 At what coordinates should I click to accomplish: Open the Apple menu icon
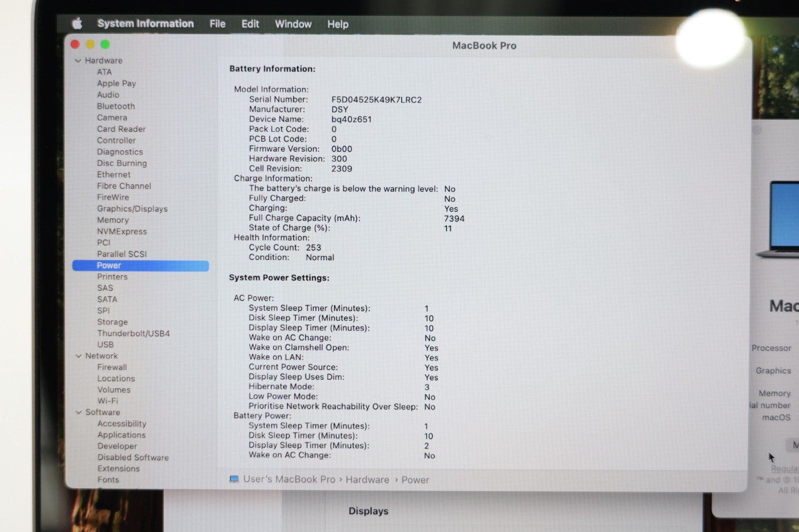(77, 23)
